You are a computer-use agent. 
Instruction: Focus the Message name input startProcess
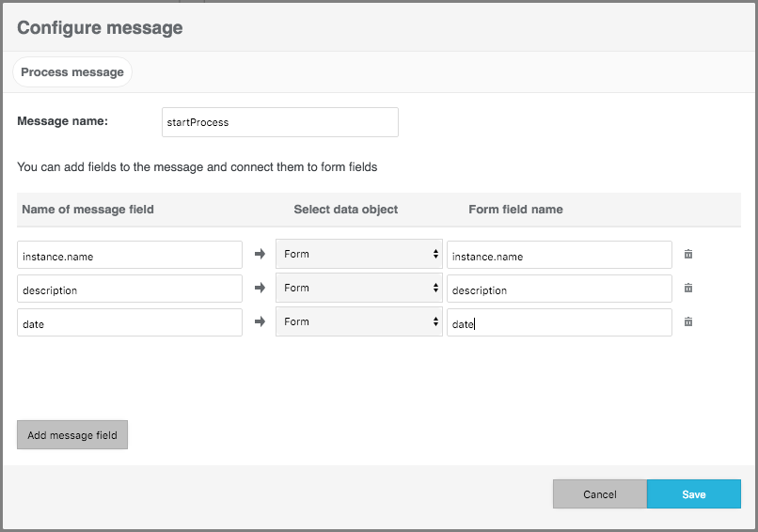(x=279, y=122)
